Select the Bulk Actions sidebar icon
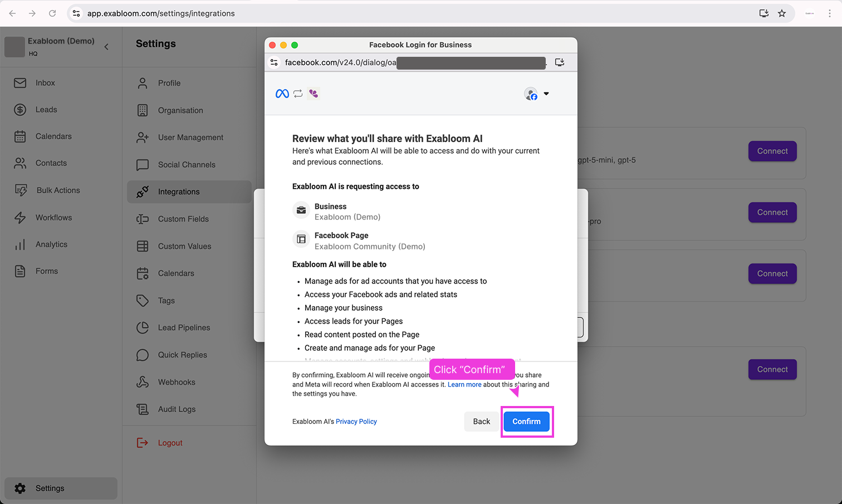 [20, 190]
